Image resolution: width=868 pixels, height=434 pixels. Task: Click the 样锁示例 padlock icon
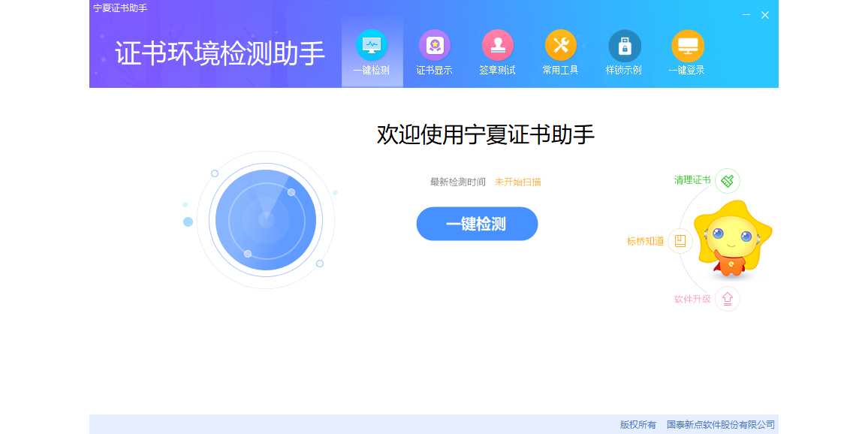click(624, 45)
